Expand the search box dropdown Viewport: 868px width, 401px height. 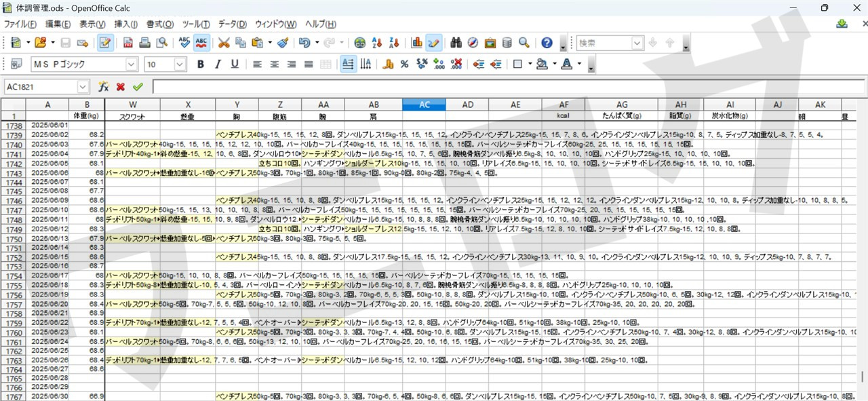coord(637,43)
